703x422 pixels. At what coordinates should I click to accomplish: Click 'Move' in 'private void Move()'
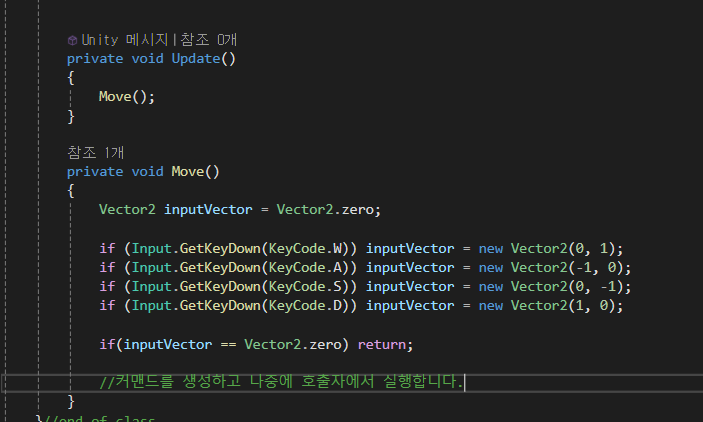[187, 172]
